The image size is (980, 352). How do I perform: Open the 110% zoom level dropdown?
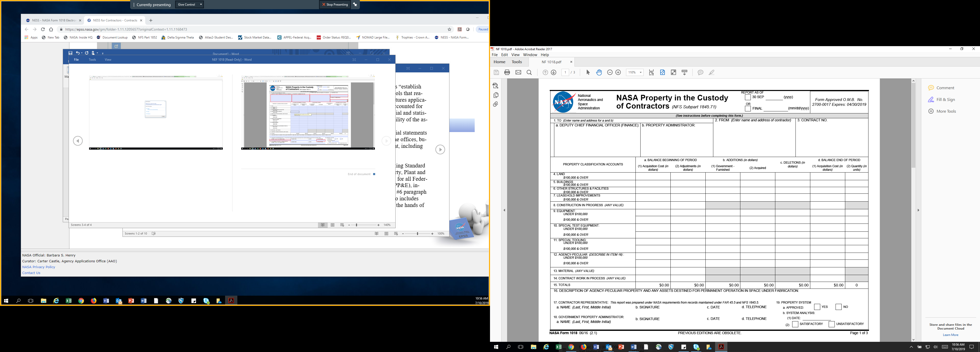(641, 72)
